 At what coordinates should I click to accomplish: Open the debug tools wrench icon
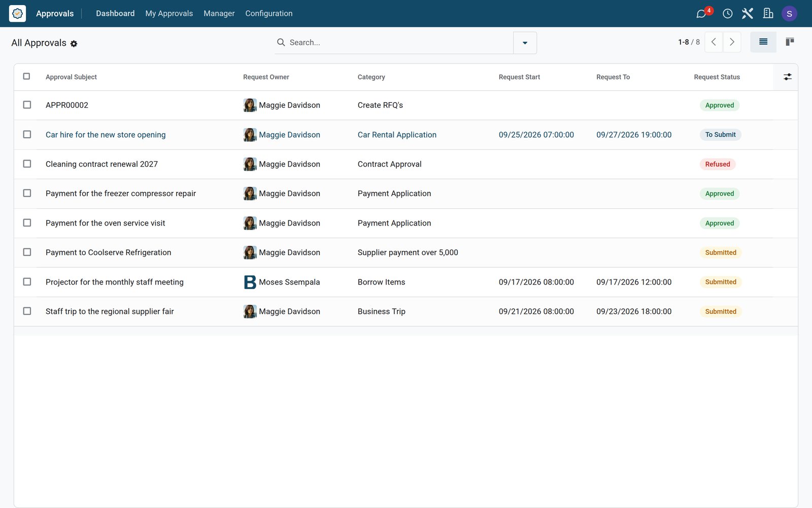pos(747,14)
